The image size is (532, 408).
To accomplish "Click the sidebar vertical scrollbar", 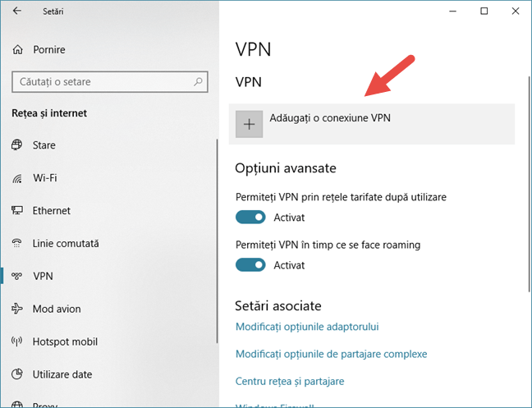I will click(x=217, y=241).
